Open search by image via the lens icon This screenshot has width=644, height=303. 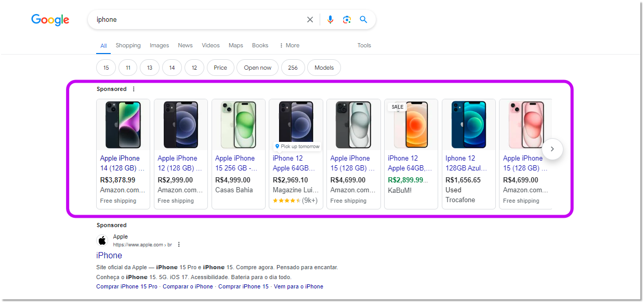click(347, 20)
